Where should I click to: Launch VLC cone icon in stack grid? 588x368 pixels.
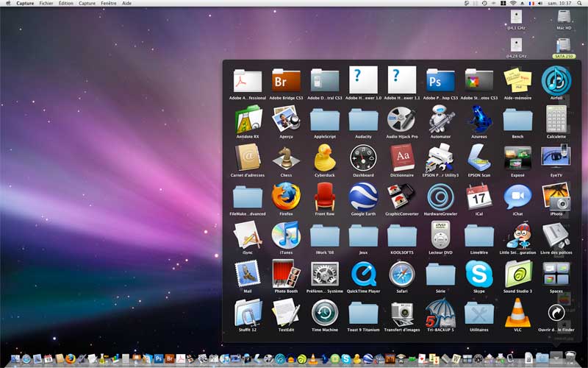(x=518, y=312)
